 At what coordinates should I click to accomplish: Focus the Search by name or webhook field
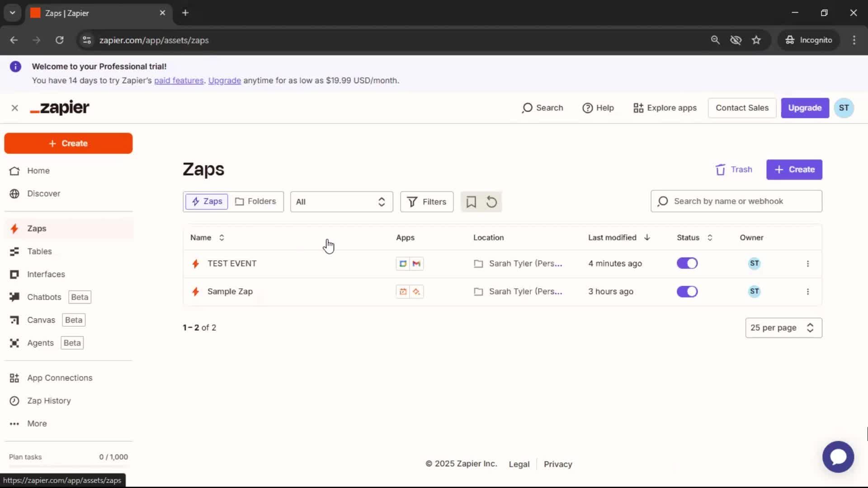[x=736, y=201]
